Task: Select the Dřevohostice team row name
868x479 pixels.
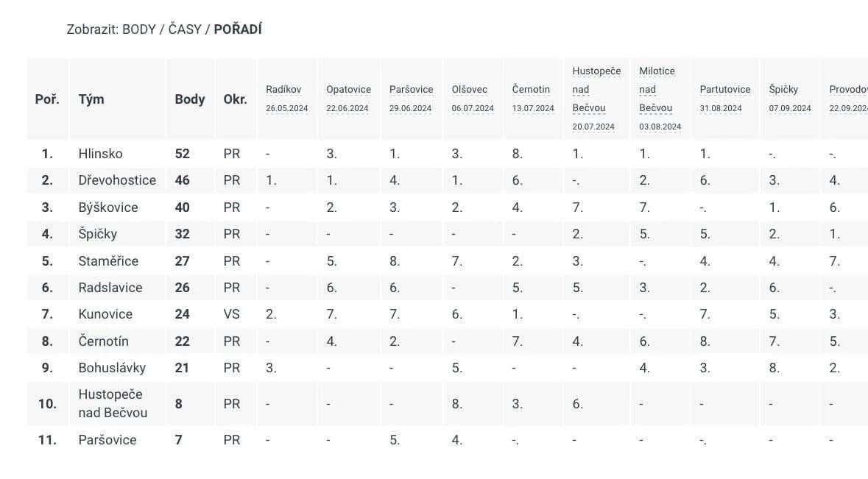Action: (x=117, y=180)
